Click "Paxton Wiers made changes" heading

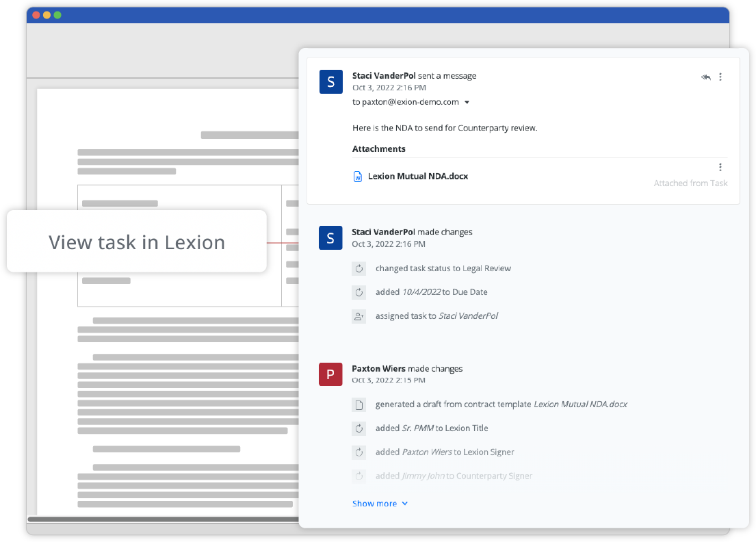(x=407, y=369)
